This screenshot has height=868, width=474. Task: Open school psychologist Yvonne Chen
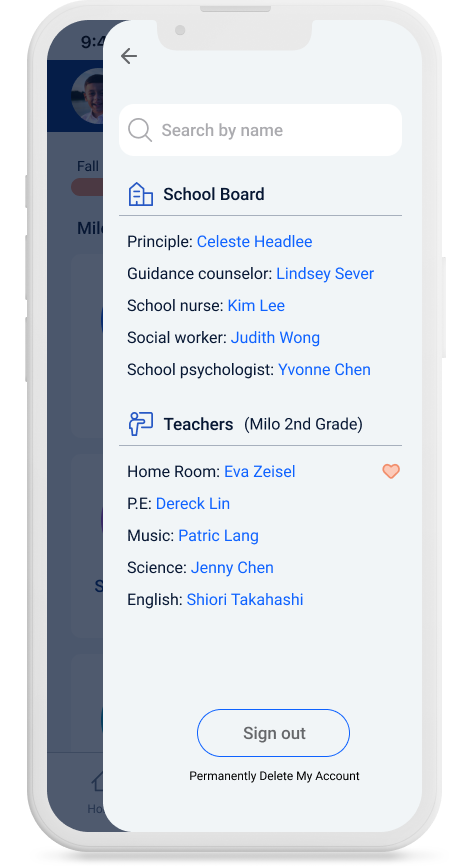click(x=324, y=370)
